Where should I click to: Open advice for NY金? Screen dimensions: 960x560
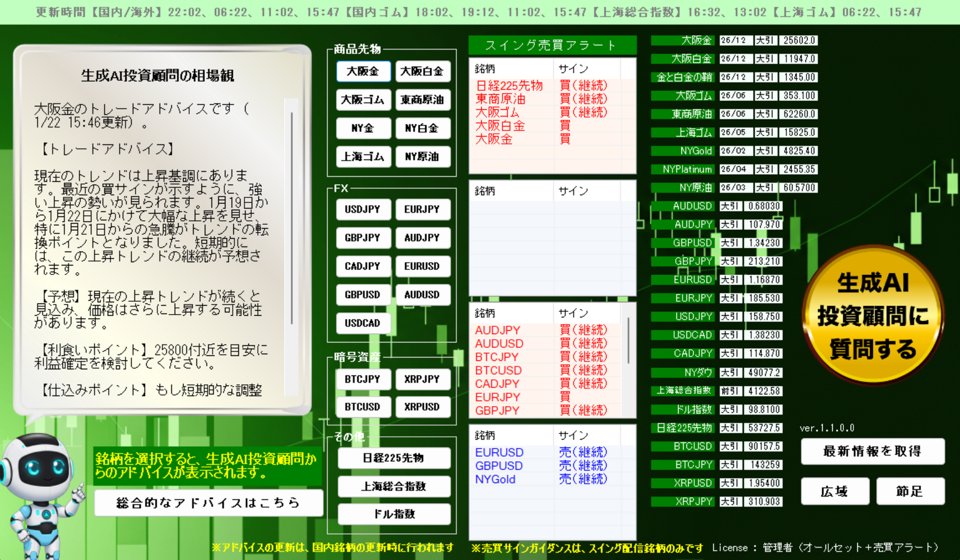(363, 128)
